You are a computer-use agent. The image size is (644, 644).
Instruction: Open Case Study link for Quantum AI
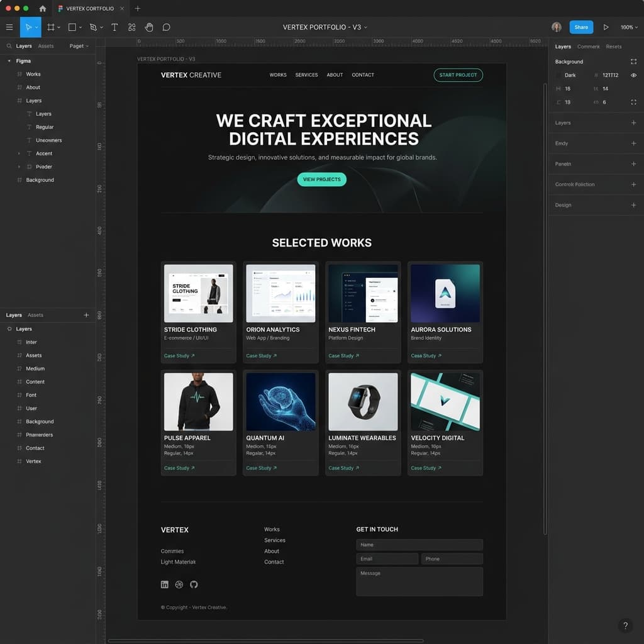click(x=261, y=468)
